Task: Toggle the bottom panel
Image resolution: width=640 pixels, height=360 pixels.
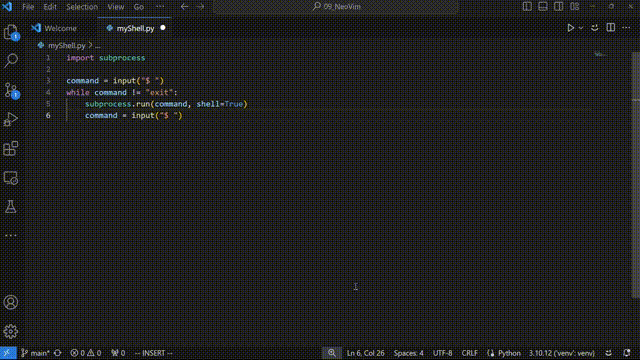Action: coord(543,7)
